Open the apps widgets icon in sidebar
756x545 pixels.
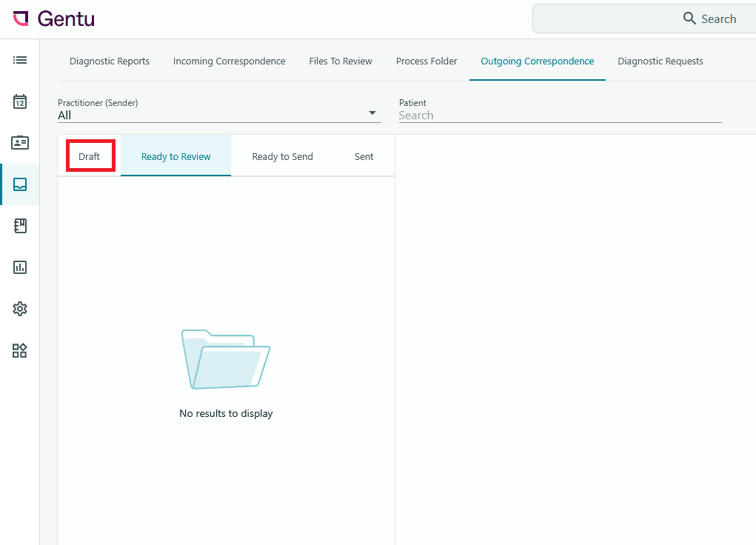tap(20, 350)
